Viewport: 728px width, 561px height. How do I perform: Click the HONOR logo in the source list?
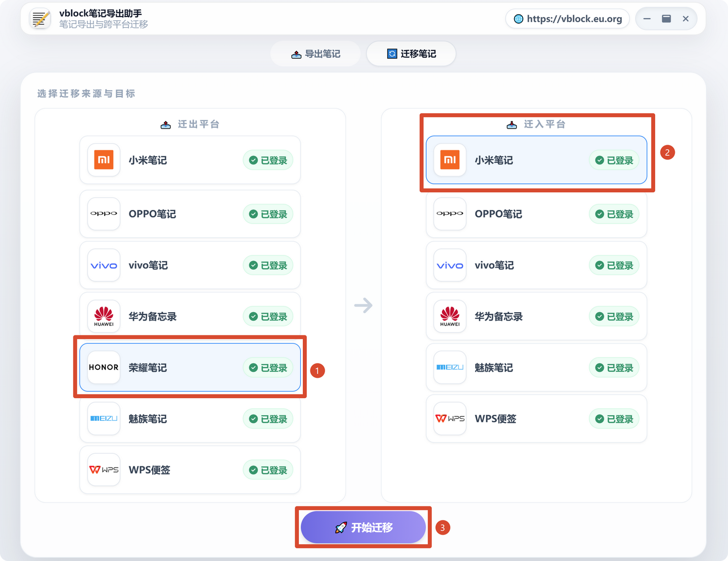(104, 367)
